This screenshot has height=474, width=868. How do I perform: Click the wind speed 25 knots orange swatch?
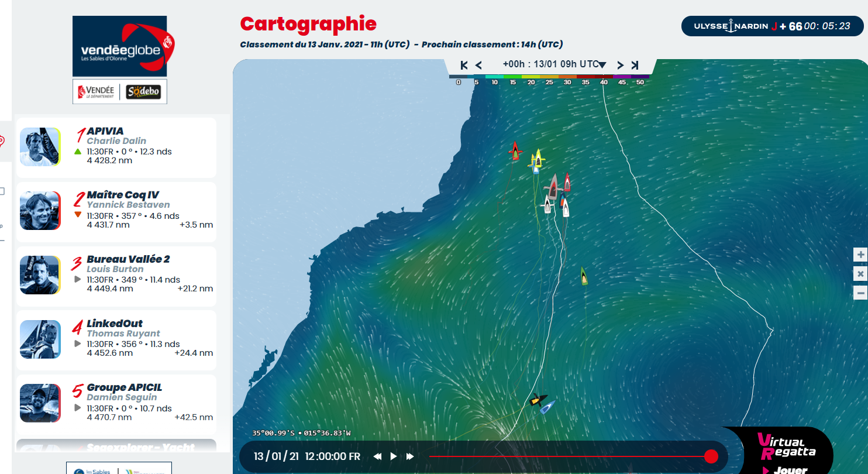[x=549, y=77]
